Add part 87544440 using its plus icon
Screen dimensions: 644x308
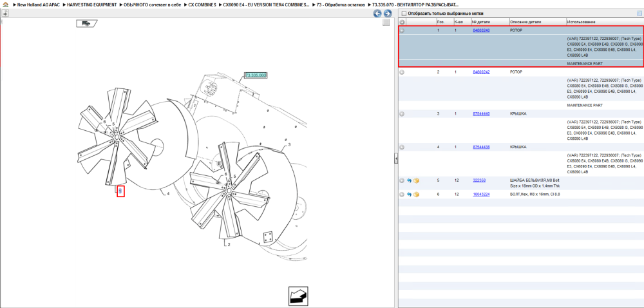point(402,114)
